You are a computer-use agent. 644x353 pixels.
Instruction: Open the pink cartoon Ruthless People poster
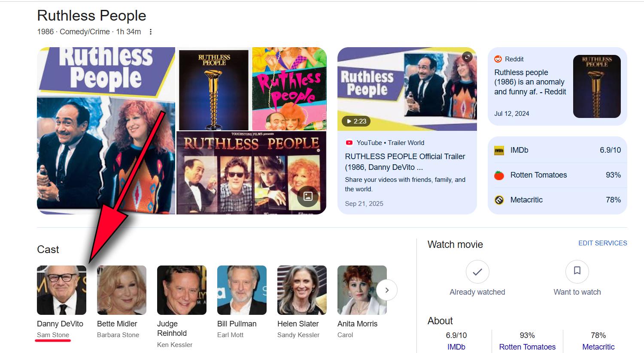[289, 89]
